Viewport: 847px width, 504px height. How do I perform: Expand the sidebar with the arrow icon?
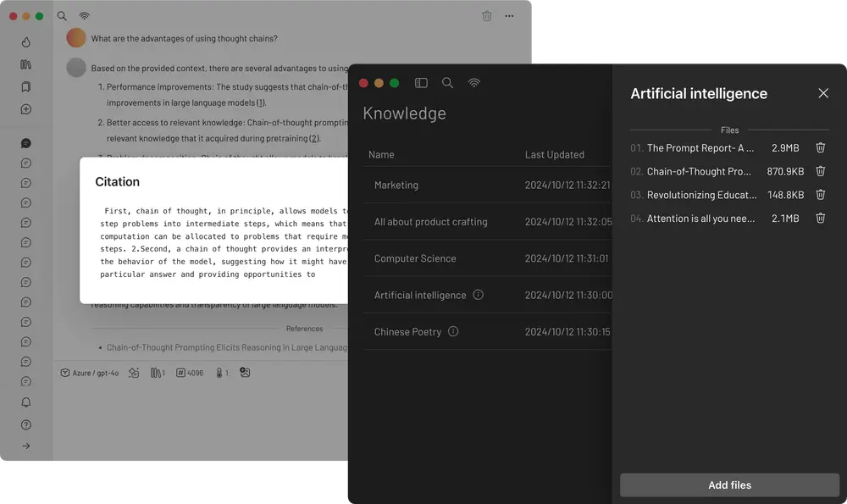pyautogui.click(x=25, y=446)
